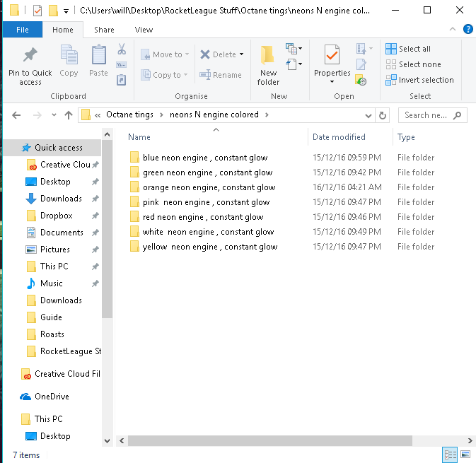The height and width of the screenshot is (463, 476).
Task: Unpin Creative Cloud from Quick access pin
Action: tap(95, 165)
